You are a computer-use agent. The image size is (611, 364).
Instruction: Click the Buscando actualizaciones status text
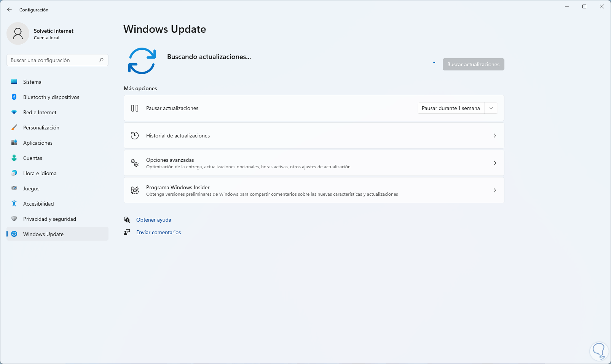[x=209, y=57]
